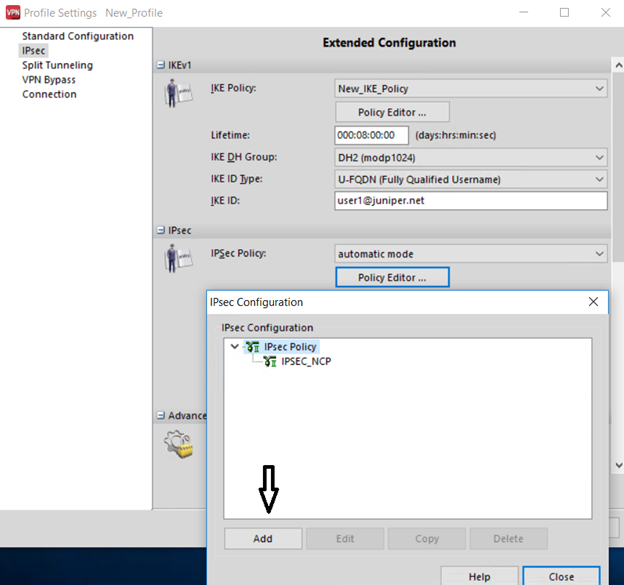
Task: Click the IKE ID input field
Action: pos(471,201)
